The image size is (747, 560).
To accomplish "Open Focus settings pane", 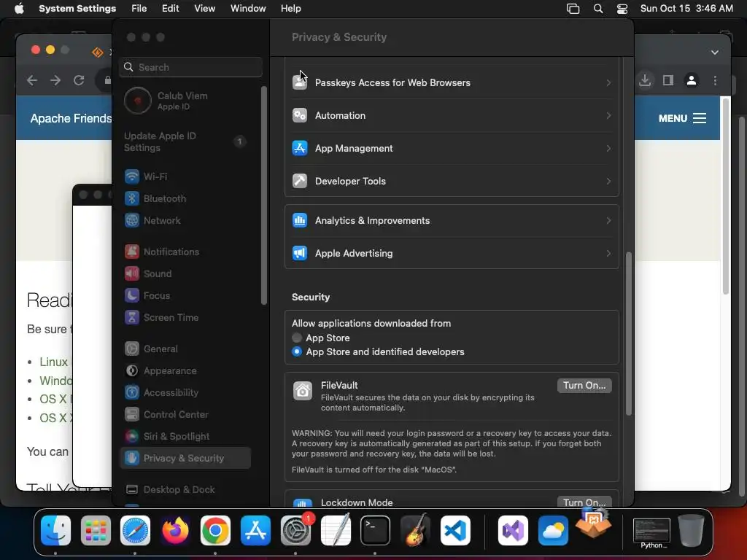I will 185,296.
